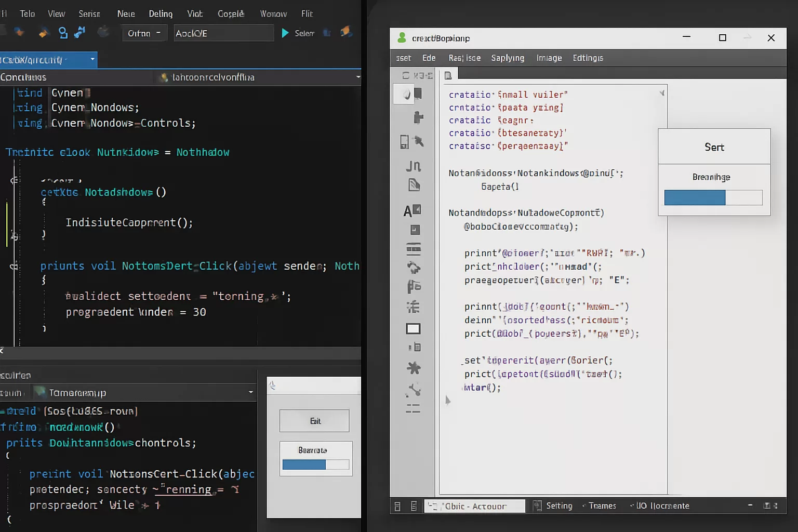Viewport: 798px width, 532px height.
Task: Open the View menu in the IDE
Action: 57,14
